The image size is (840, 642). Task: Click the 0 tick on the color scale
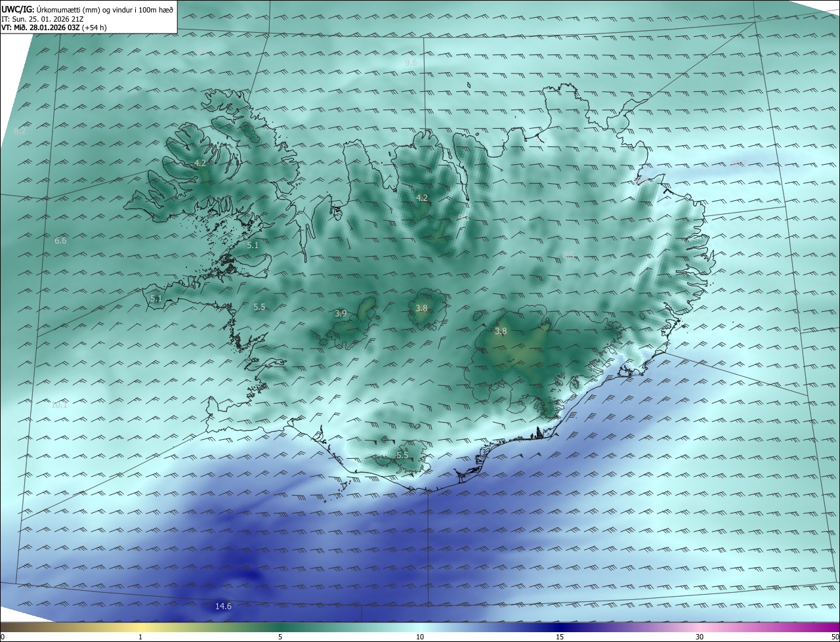coord(3,637)
